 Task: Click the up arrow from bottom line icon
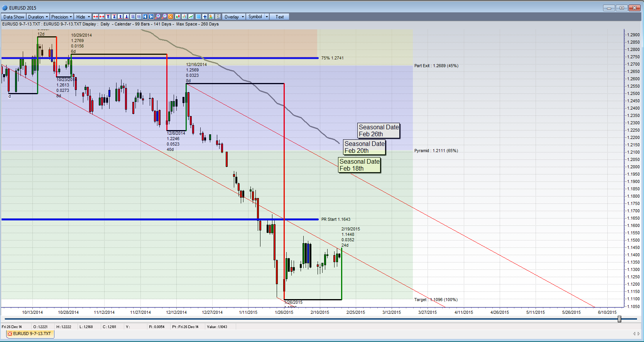click(120, 17)
